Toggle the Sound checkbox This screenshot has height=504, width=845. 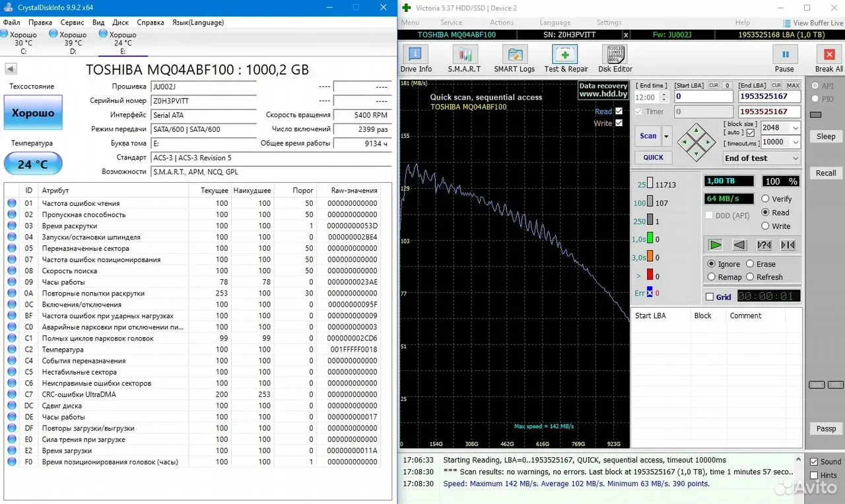[814, 462]
